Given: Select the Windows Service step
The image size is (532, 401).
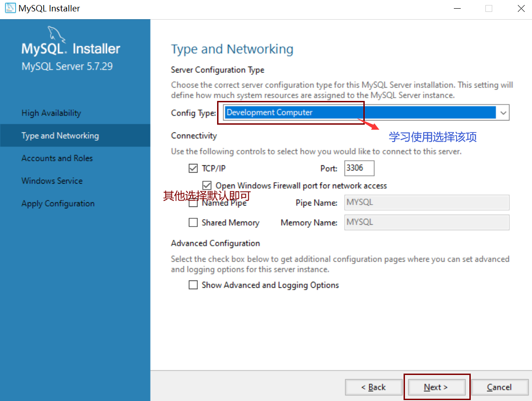Looking at the screenshot, I should 52,181.
